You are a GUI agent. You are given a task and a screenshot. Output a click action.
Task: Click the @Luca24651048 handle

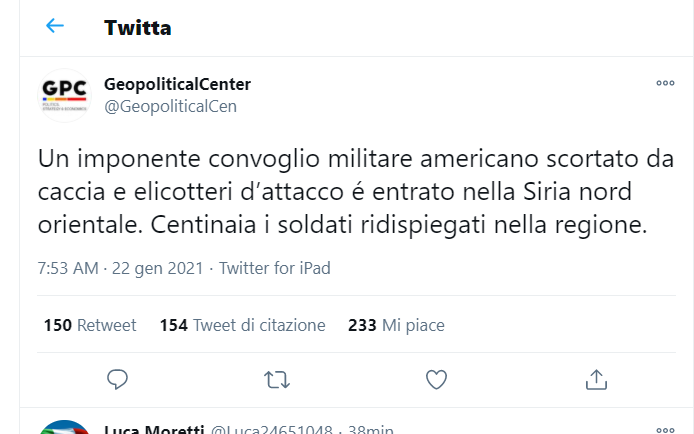270,430
